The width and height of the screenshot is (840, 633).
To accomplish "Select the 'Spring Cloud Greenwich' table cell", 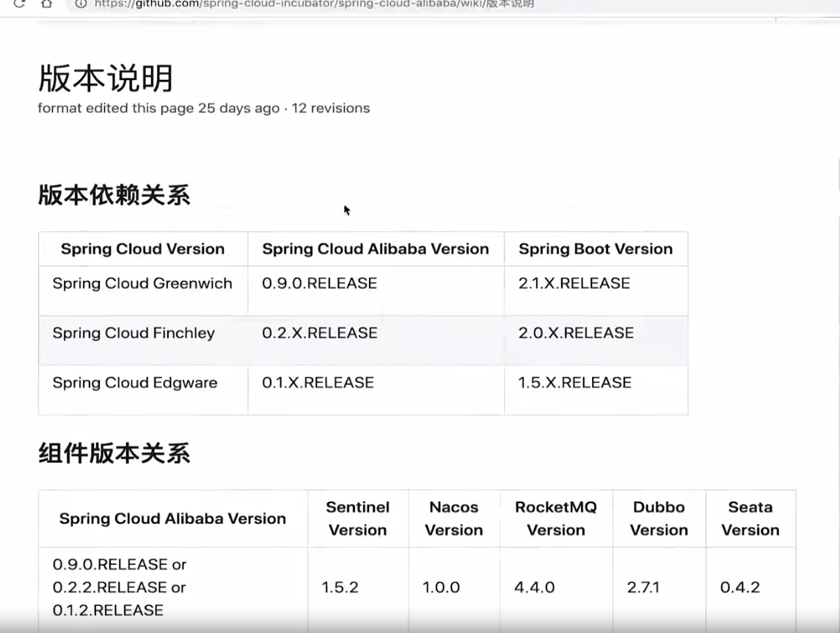I will tap(142, 284).
